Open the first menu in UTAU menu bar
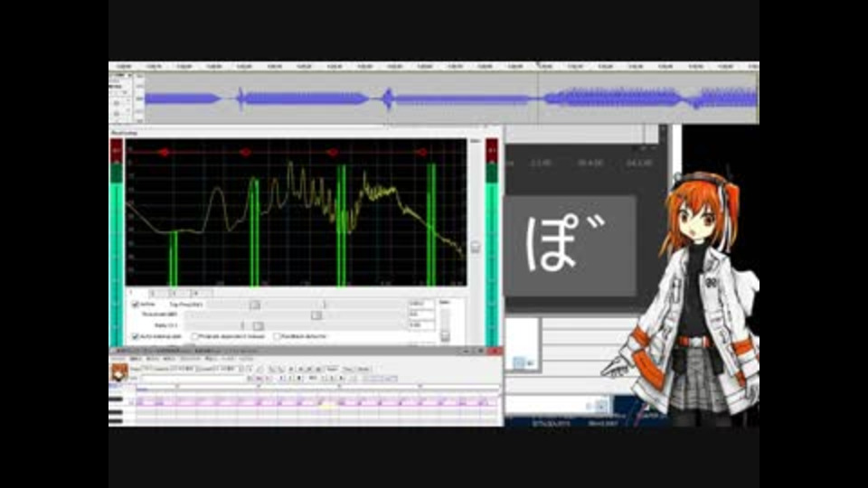This screenshot has height=488, width=868. pos(118,359)
